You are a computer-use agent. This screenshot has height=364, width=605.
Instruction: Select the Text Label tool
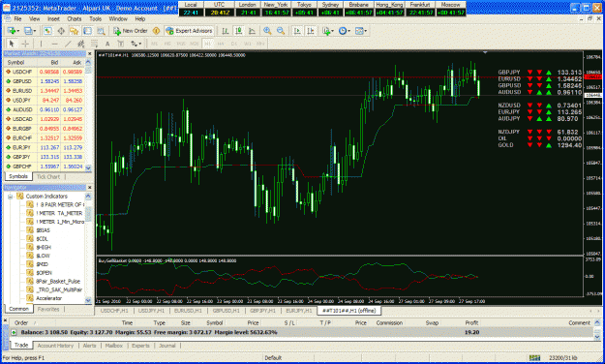click(x=120, y=44)
